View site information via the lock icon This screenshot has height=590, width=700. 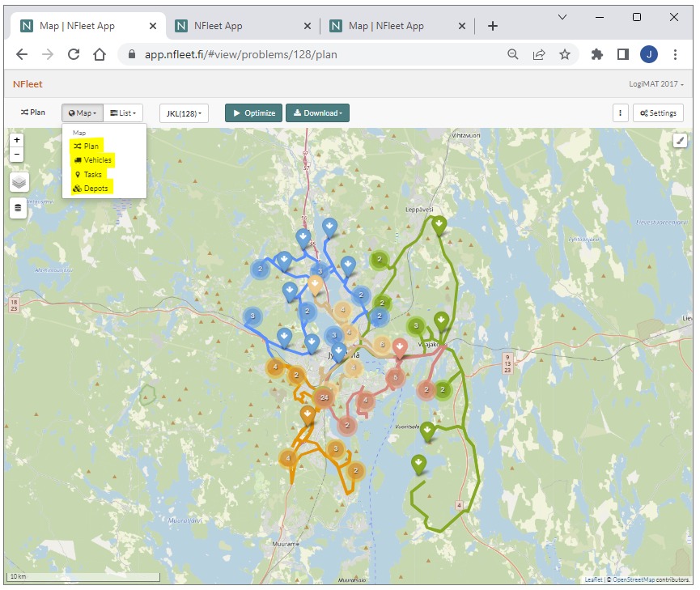(x=131, y=54)
